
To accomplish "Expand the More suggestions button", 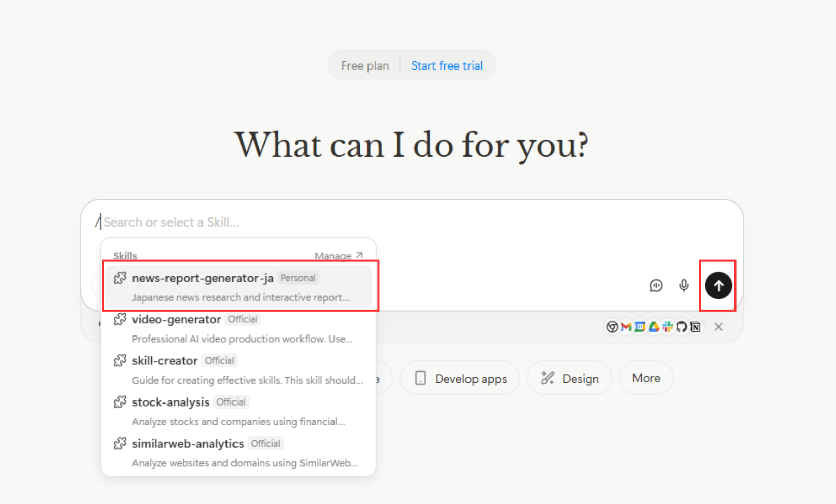I will tap(646, 378).
